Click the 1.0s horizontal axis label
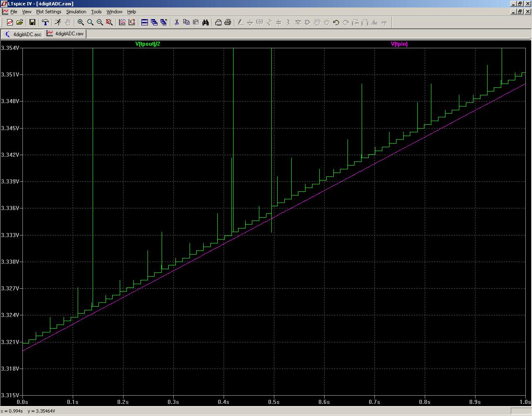Screen dimensions: 532x416 click(525, 402)
